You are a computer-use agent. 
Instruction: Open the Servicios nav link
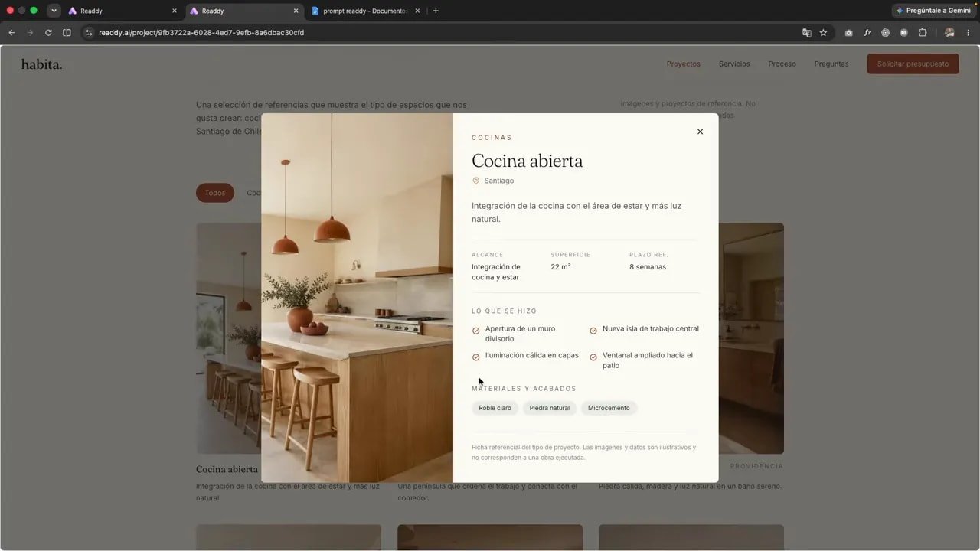[x=734, y=64]
